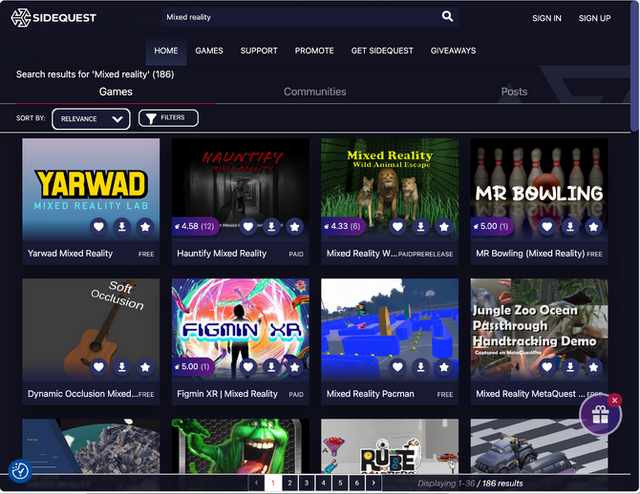
Task: Open the MR Bowling thumbnail image
Action: click(x=539, y=189)
